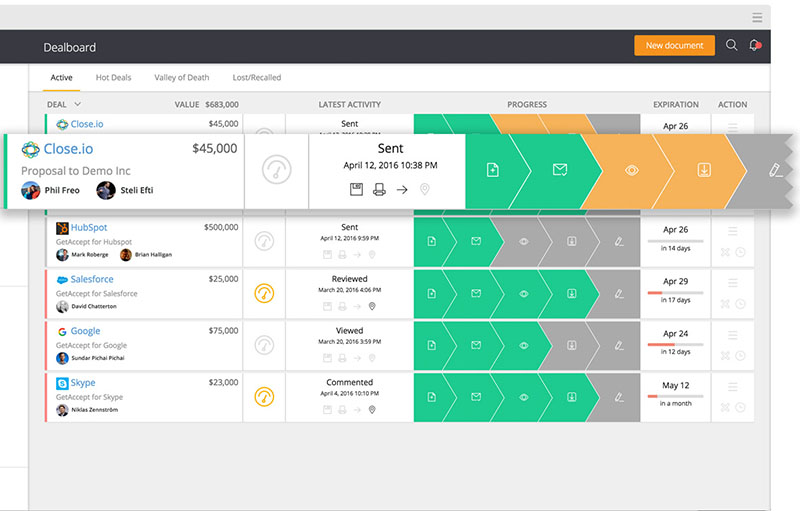The height and width of the screenshot is (511, 800).
Task: Click the clock icon in Salesforce action column
Action: [x=740, y=304]
